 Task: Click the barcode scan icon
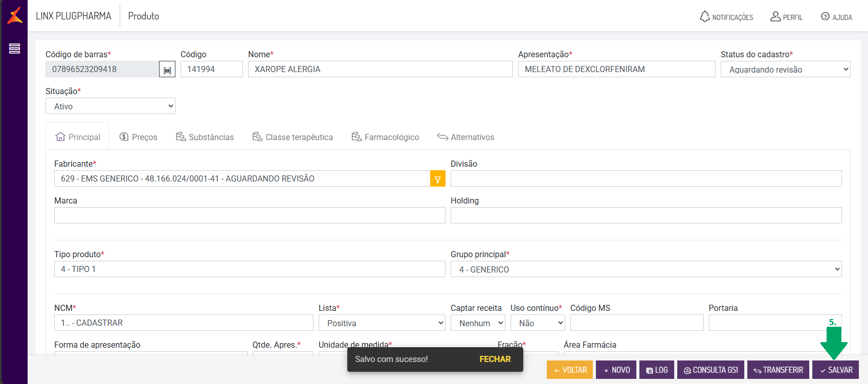click(167, 70)
